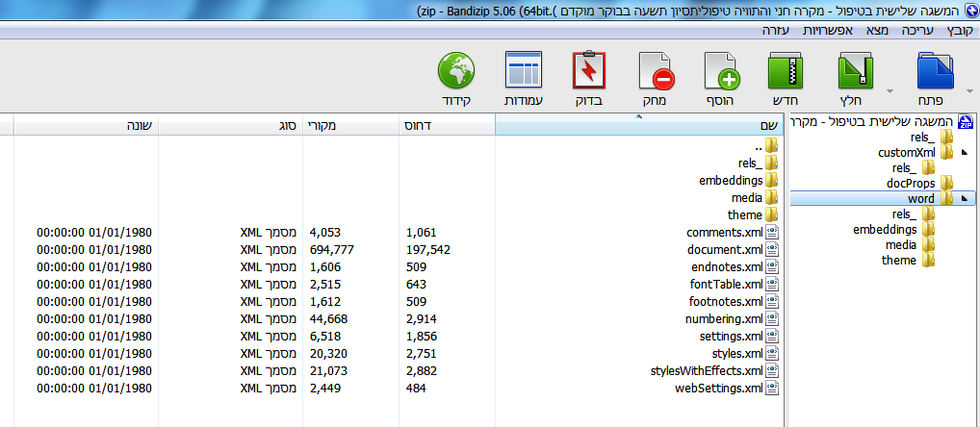Click the webSettings.xml file icon
This screenshot has width=980, height=427.
pyautogui.click(x=772, y=389)
